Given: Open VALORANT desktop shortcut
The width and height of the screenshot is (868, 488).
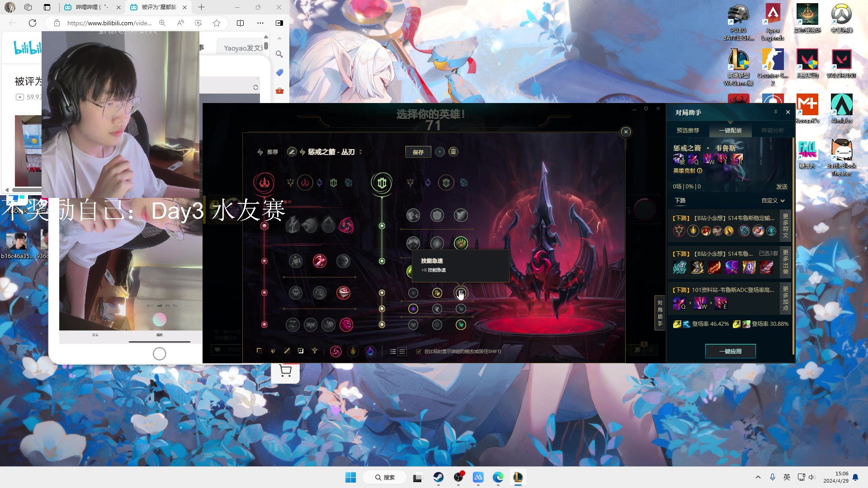Looking at the screenshot, I should pos(841,63).
